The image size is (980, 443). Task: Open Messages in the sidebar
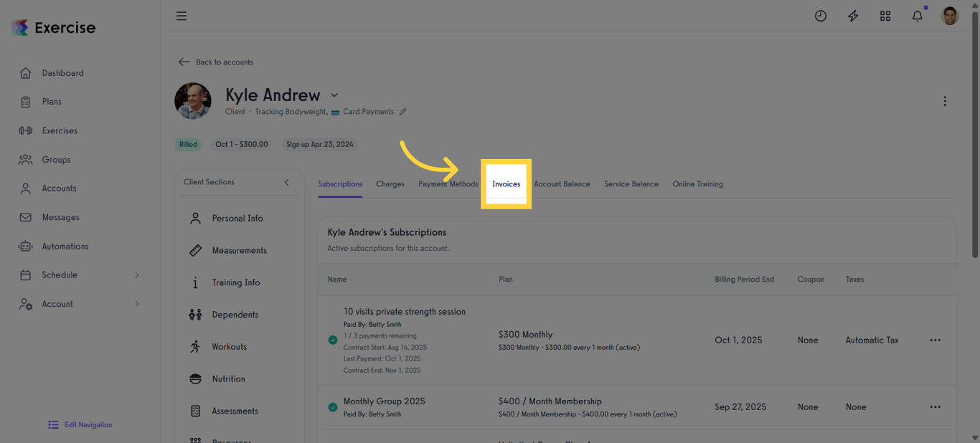60,217
